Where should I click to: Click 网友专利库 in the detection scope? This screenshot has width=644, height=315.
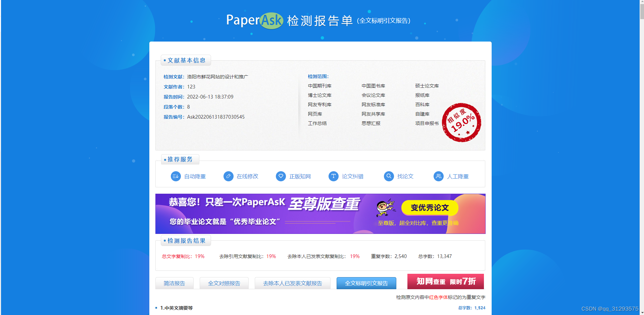coord(319,105)
